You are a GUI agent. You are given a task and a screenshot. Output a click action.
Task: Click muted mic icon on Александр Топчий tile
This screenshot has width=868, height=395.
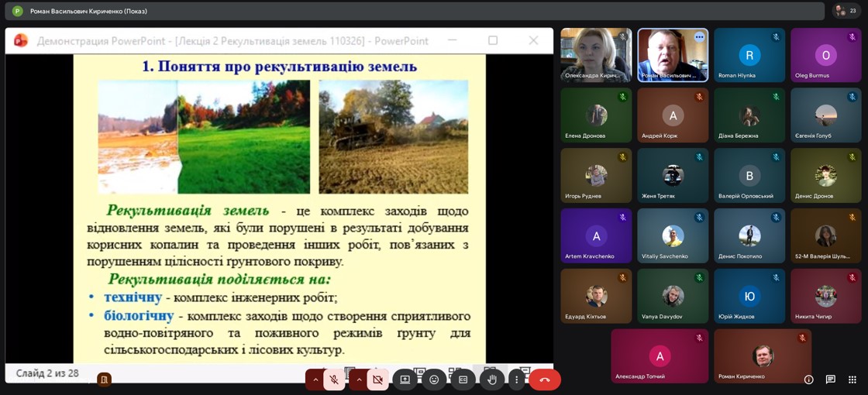point(700,338)
